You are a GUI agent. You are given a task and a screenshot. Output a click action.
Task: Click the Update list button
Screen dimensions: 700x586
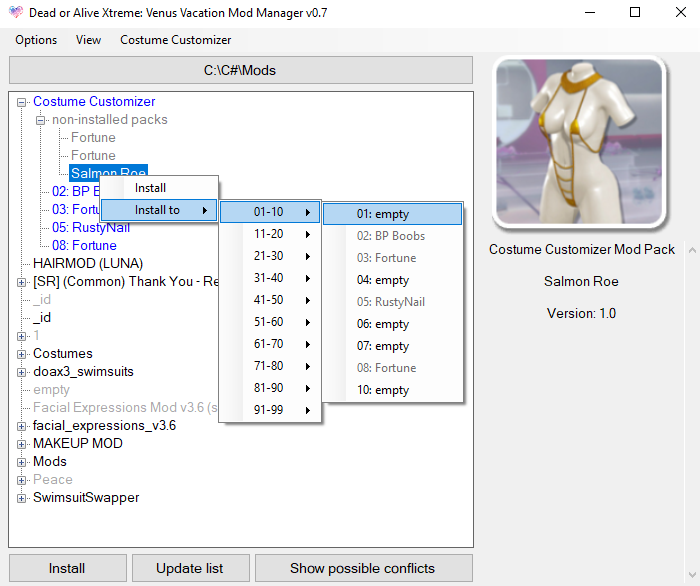pyautogui.click(x=191, y=568)
